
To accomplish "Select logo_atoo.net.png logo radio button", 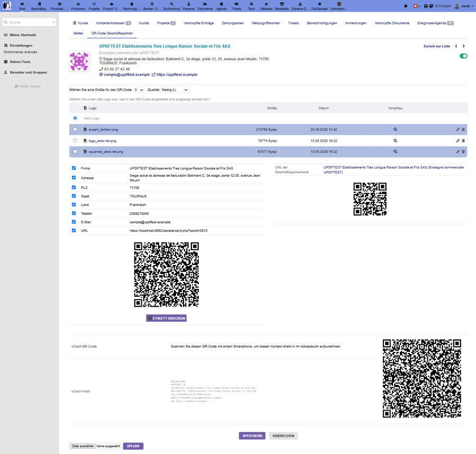I will [75, 141].
